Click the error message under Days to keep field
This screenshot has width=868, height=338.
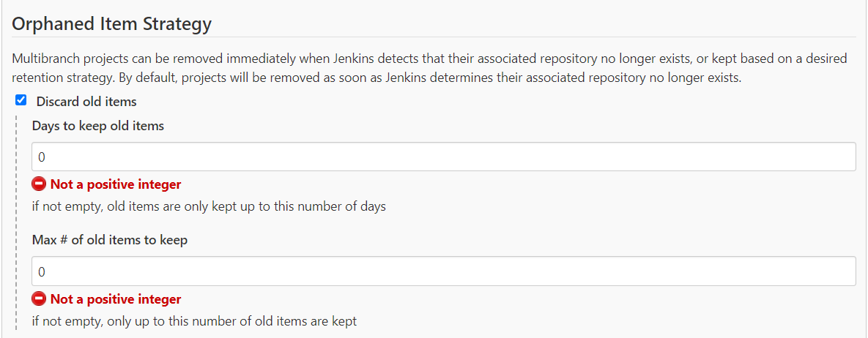(x=115, y=184)
